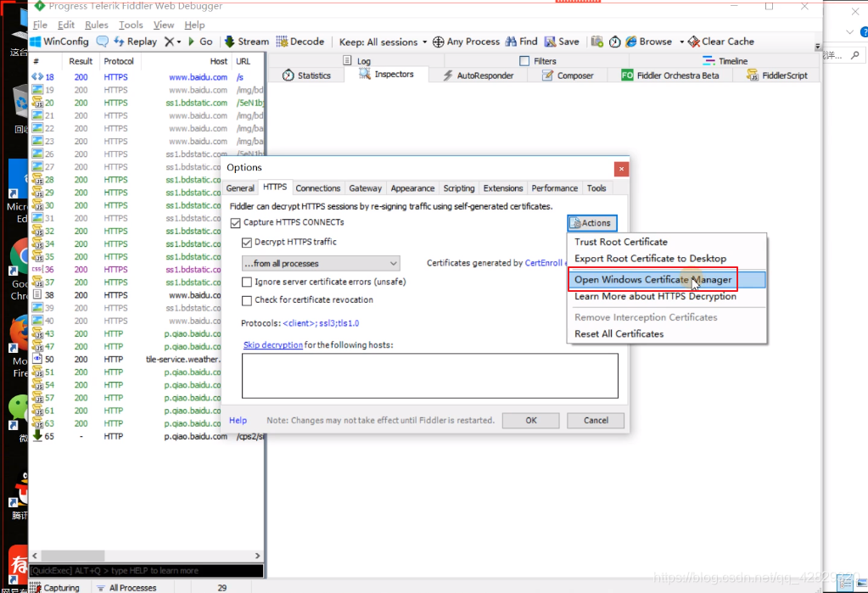Select Learn More about HTTPS Decryption
Screen dimensions: 868x593
pos(655,296)
